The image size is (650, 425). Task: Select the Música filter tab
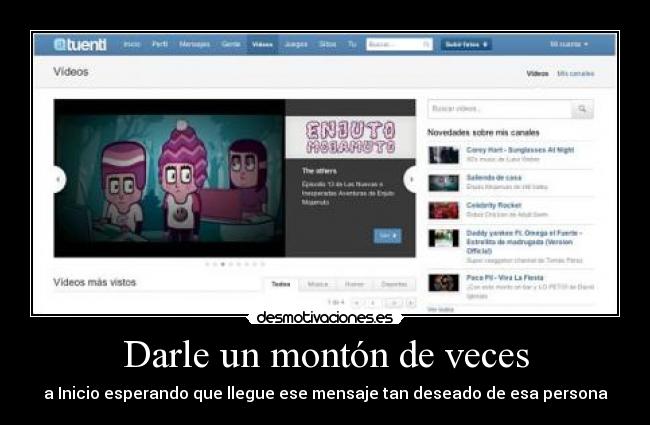pos(318,284)
